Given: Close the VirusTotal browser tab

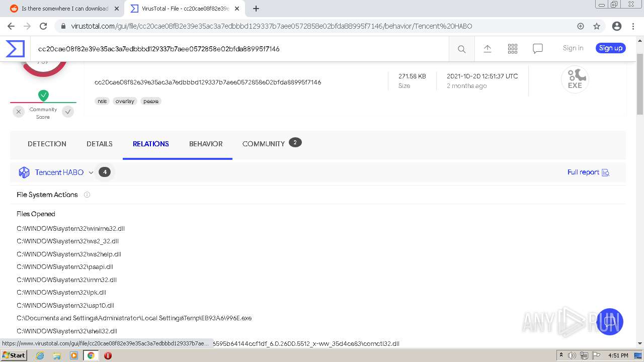Looking at the screenshot, I should coord(237,9).
